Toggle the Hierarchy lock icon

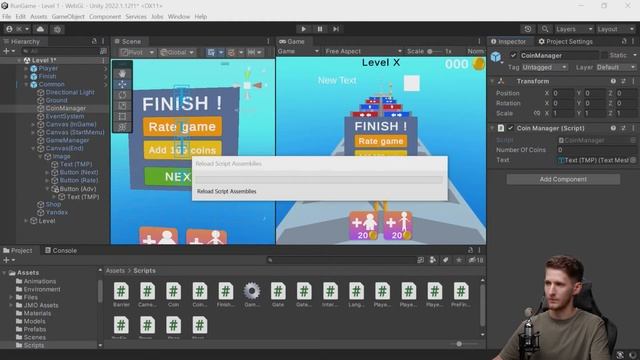point(94,42)
